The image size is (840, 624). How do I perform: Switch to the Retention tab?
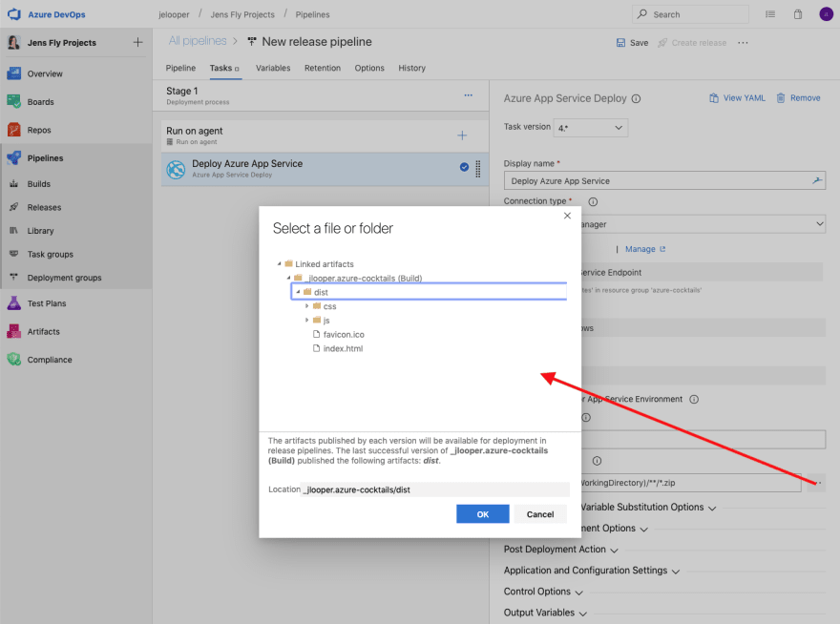[x=323, y=68]
